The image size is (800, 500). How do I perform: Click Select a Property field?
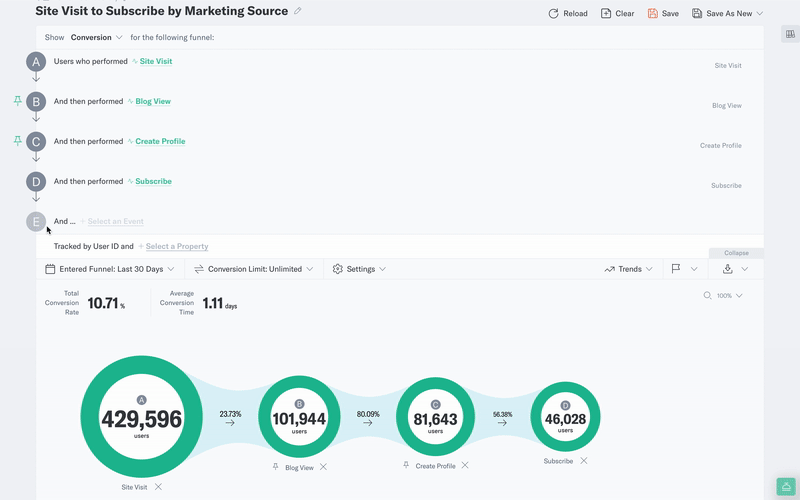pyautogui.click(x=177, y=246)
